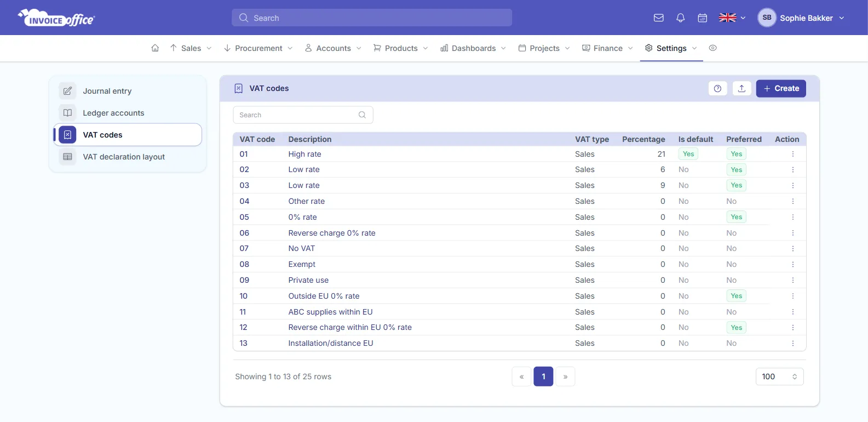Open action menu for ABC supplies row
Image resolution: width=868 pixels, height=422 pixels.
[792, 312]
